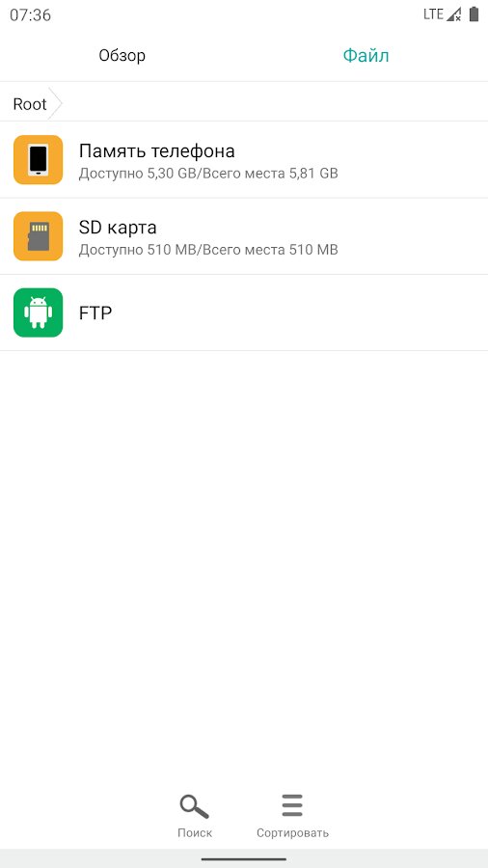Open the SD карта entry
This screenshot has height=868, width=488.
coord(244,236)
